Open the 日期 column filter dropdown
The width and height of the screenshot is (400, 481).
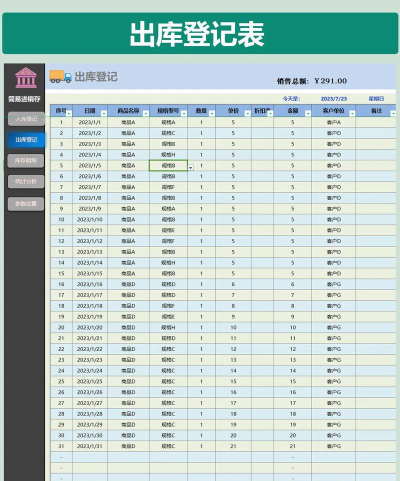tap(104, 114)
